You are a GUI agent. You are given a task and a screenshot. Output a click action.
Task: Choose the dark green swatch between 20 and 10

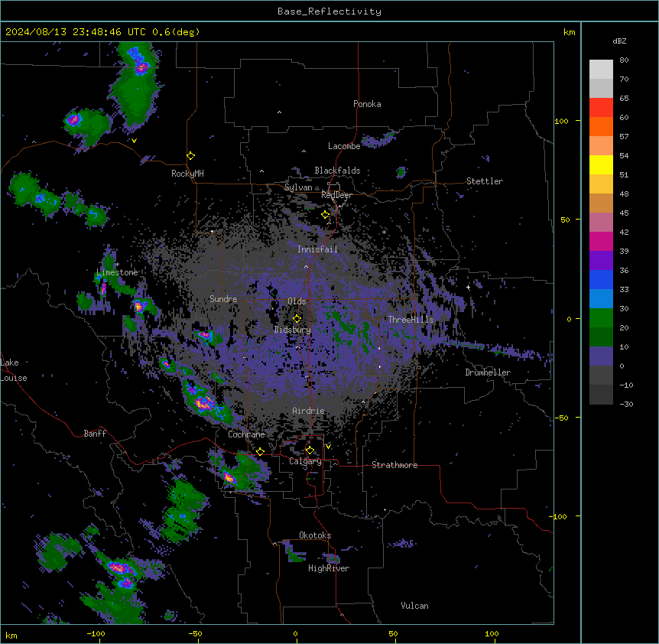click(x=601, y=337)
